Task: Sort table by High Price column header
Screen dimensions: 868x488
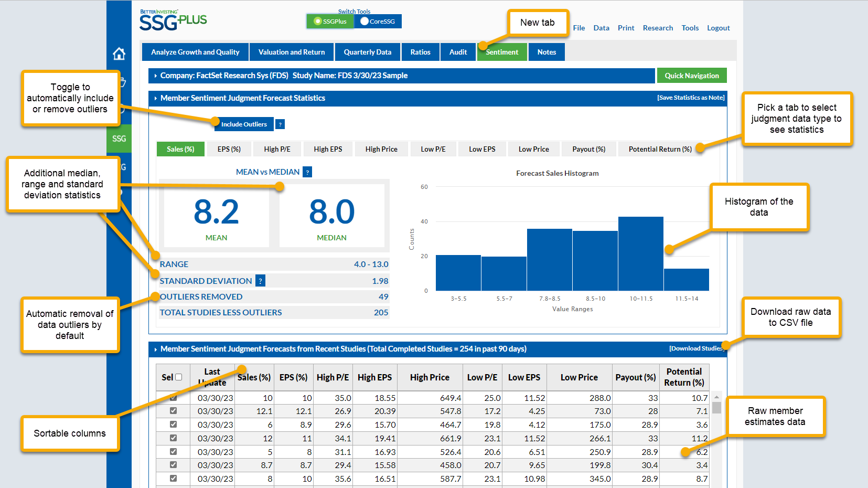Action: point(430,377)
